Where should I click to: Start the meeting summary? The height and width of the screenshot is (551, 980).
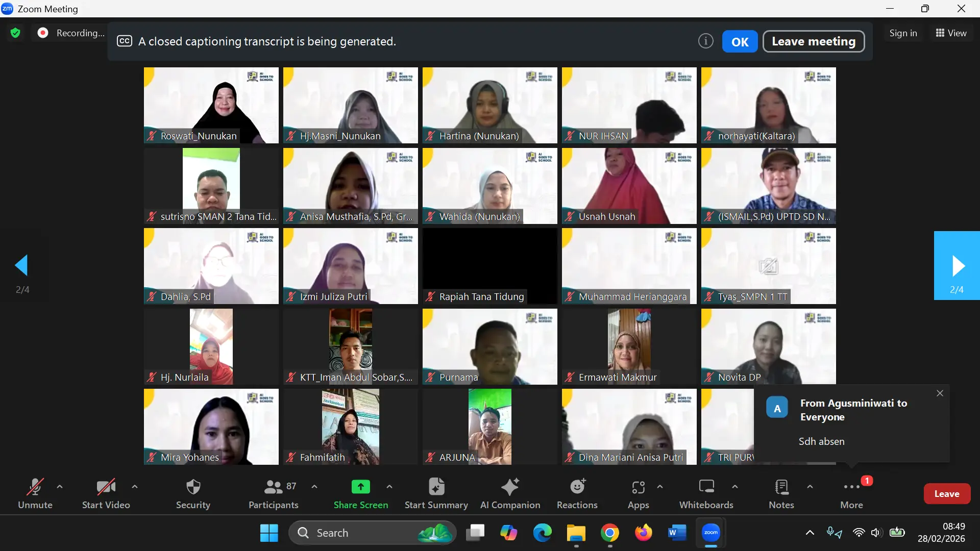tap(436, 487)
